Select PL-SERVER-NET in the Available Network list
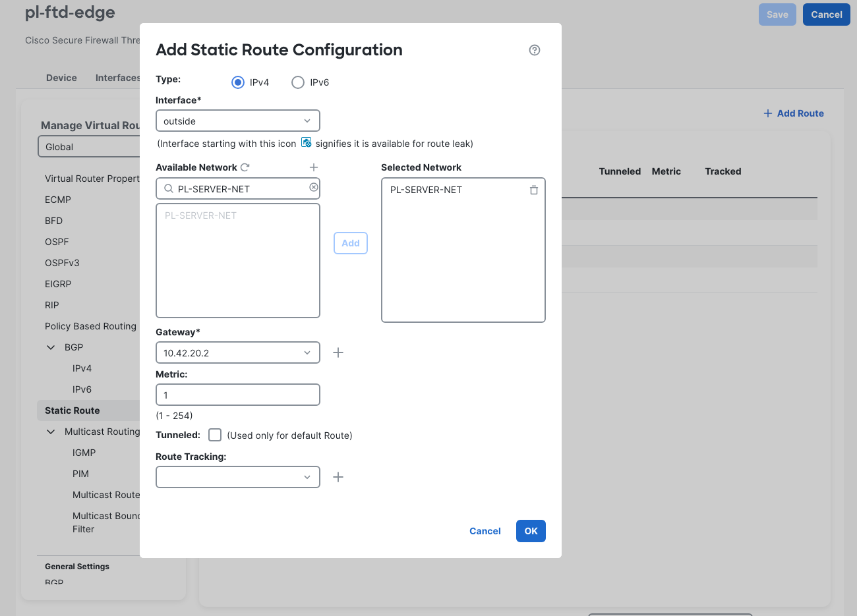Image resolution: width=857 pixels, height=616 pixels. pos(200,215)
